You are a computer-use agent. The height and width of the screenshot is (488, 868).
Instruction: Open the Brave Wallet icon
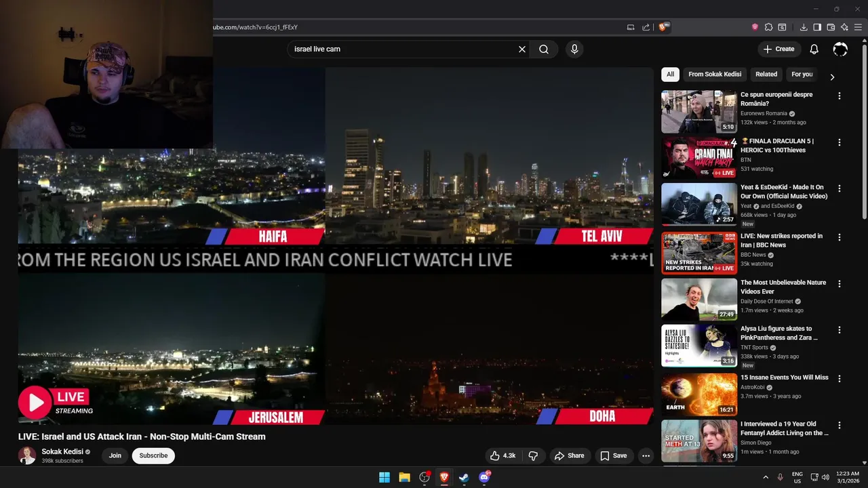click(x=831, y=27)
